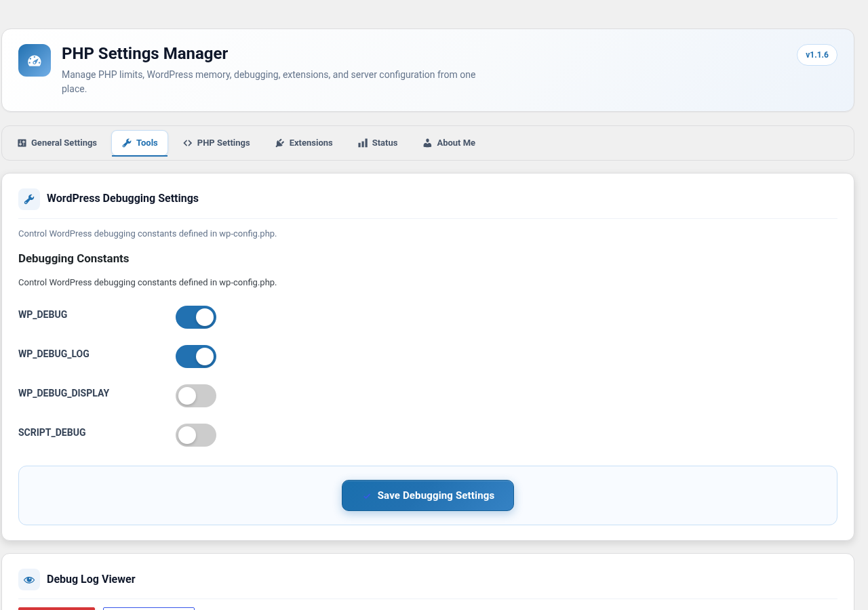
Task: Enable the WP_DEBUG_DISPLAY toggle
Action: pyautogui.click(x=196, y=396)
